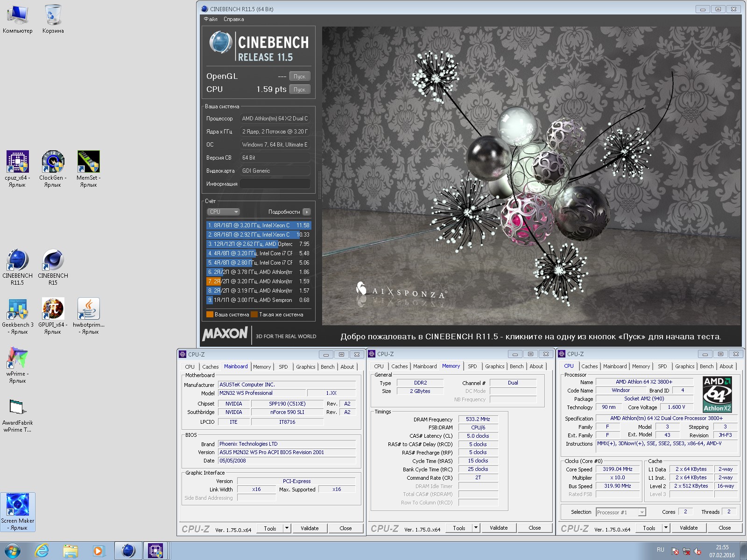
Task: Select the 1.59 highlighted AMD Athlon ranking row
Action: coord(258,281)
